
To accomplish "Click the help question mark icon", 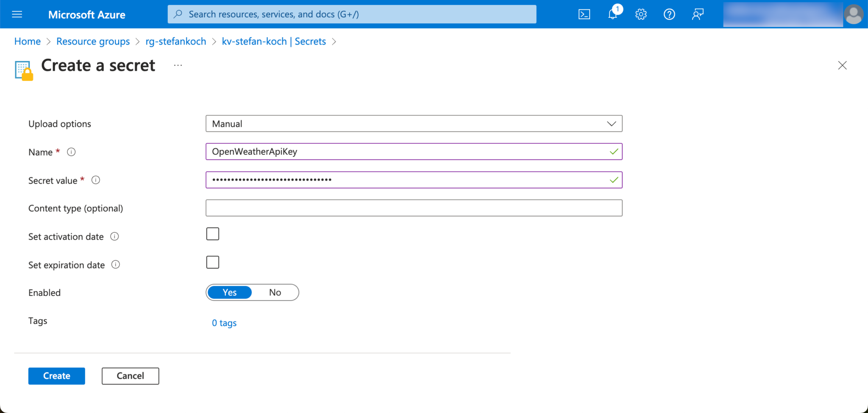I will coord(669,14).
